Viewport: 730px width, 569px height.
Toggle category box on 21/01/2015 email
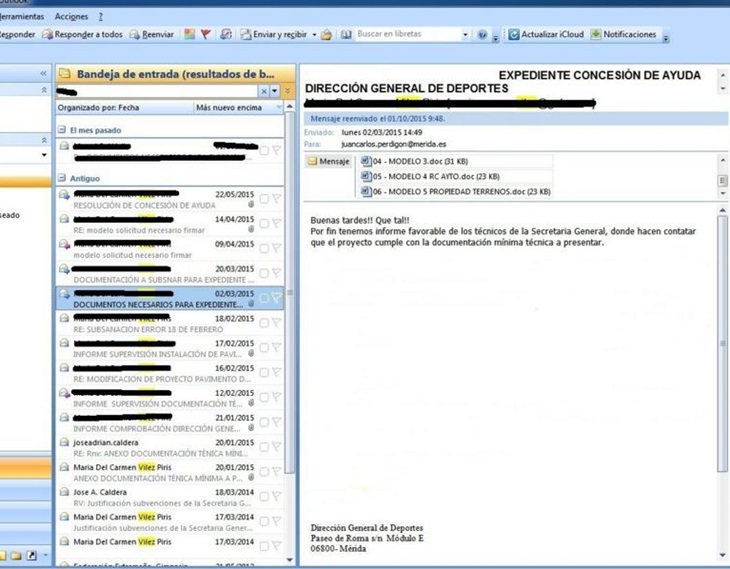click(264, 422)
